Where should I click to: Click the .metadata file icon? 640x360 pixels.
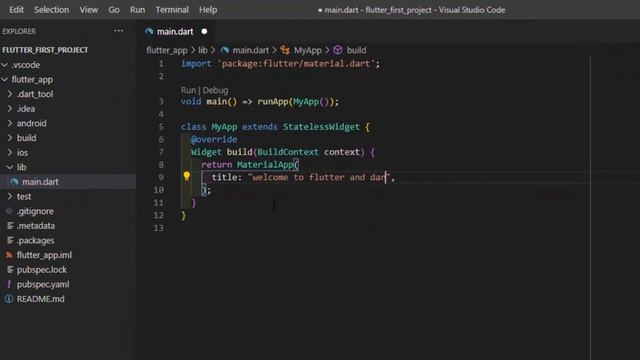tap(10, 226)
